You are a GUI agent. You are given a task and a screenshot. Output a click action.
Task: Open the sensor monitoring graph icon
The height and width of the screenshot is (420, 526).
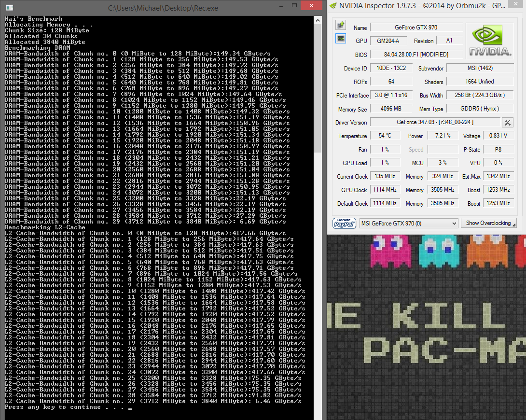click(341, 39)
